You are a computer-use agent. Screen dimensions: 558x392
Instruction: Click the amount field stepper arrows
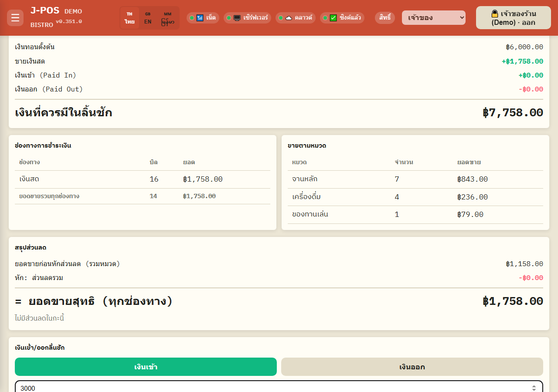coord(534,388)
